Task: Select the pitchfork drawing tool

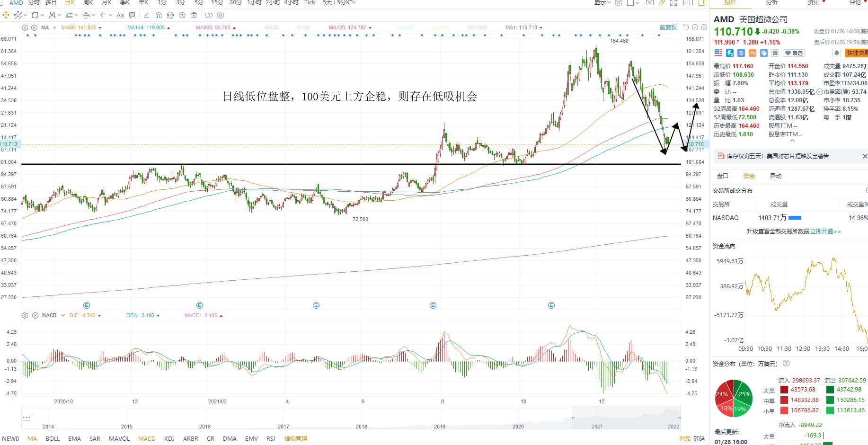Action: [x=52, y=15]
